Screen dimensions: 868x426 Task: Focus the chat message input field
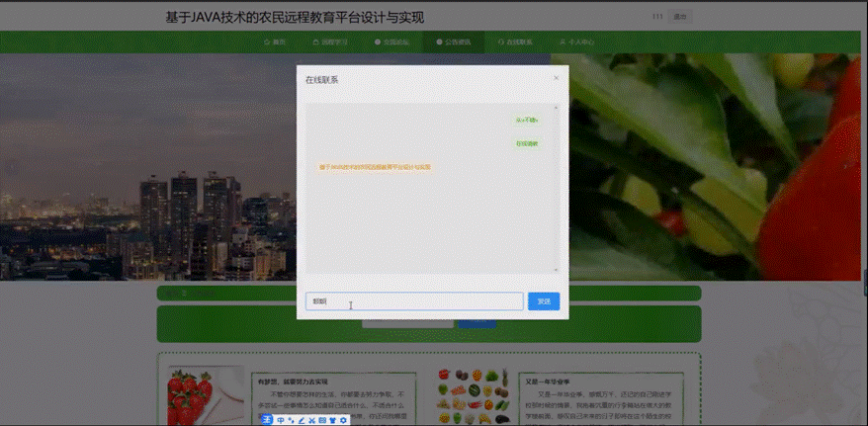click(x=414, y=301)
